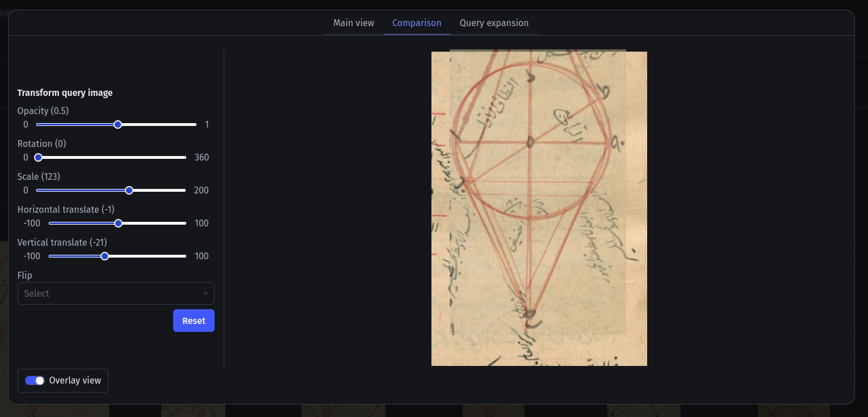Click the Flip dropdown chevron arrow
The image size is (868, 417).
click(x=206, y=293)
